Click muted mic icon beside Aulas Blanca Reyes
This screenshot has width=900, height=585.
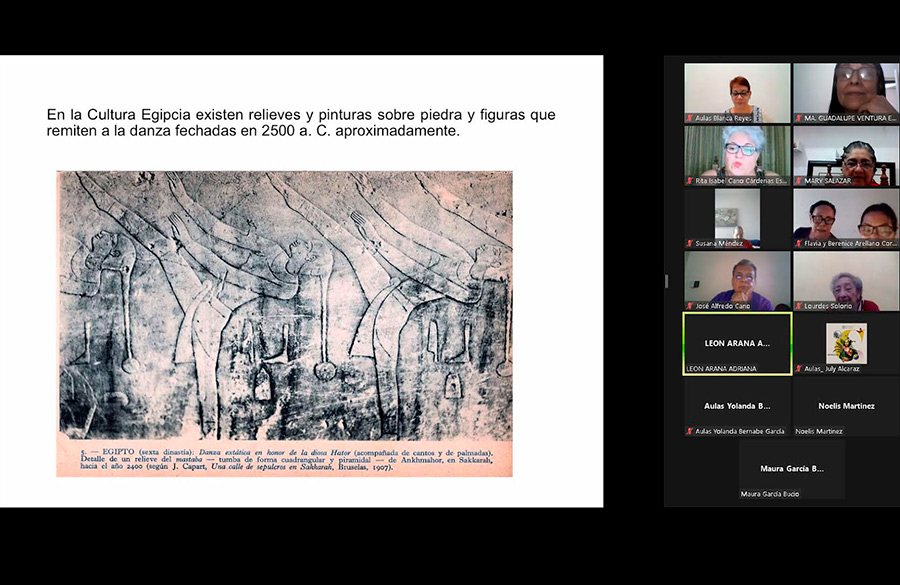tap(689, 118)
